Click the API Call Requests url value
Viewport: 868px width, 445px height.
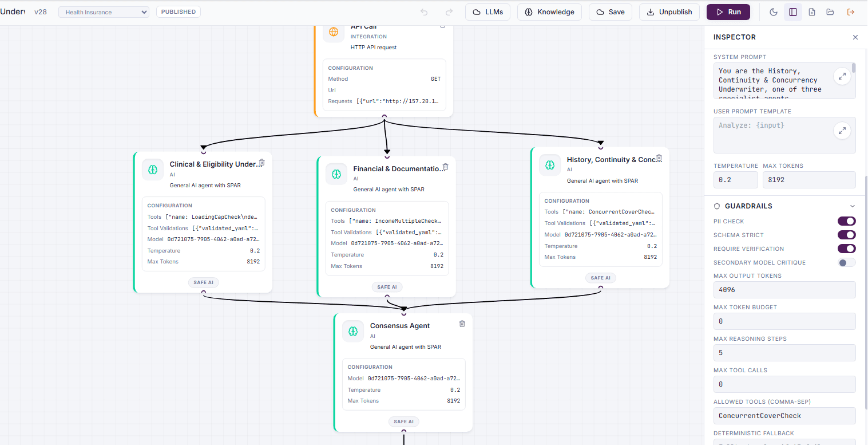[398, 101]
